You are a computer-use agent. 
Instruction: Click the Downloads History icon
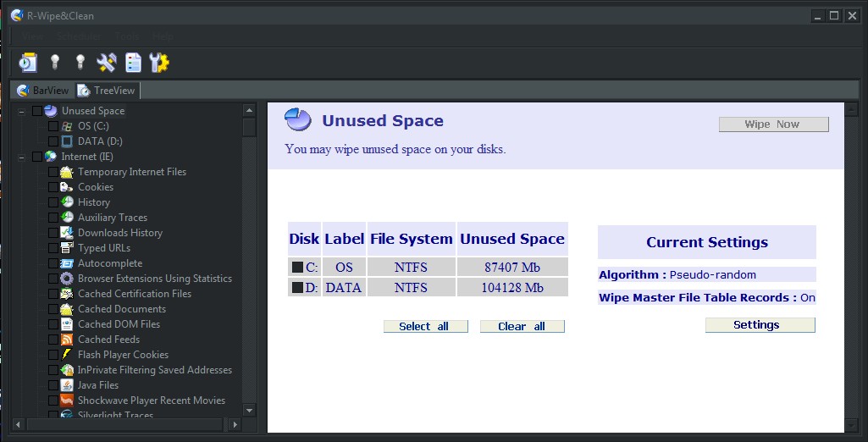67,232
